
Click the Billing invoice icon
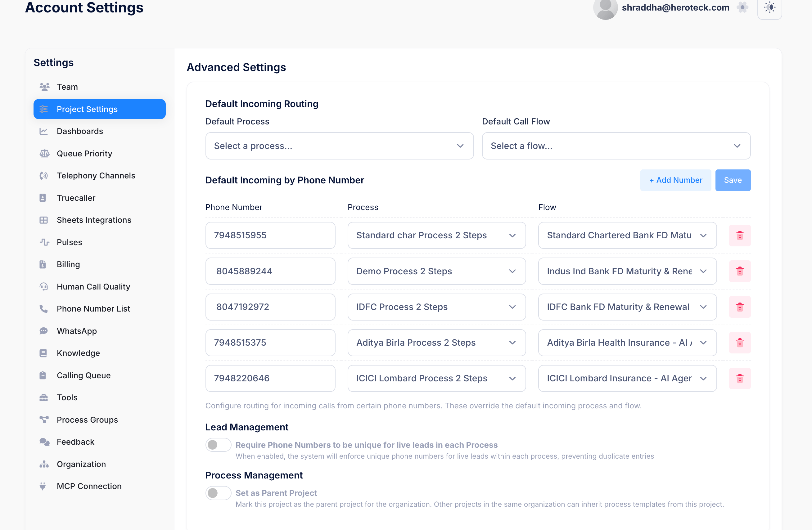click(x=43, y=264)
